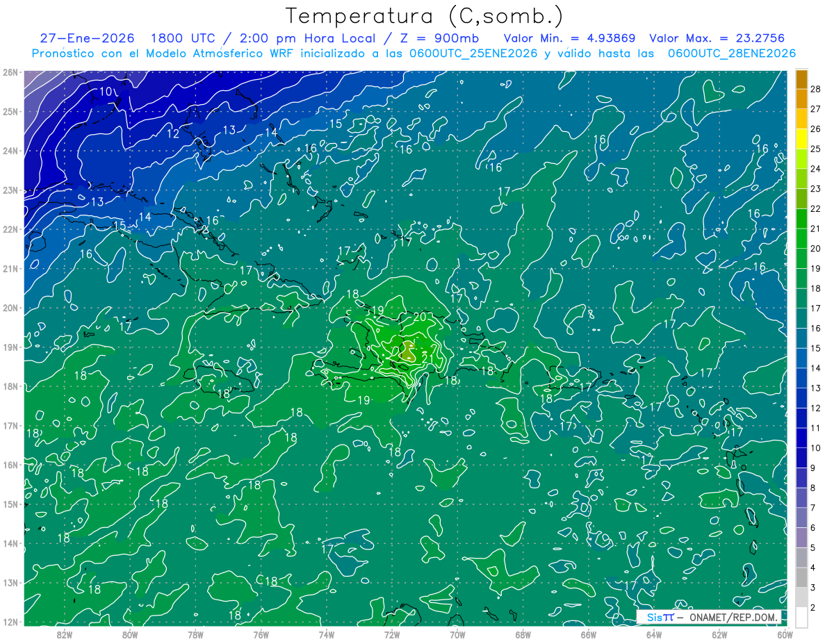Click the dark orange swatch atop the color scale

pyautogui.click(x=802, y=79)
